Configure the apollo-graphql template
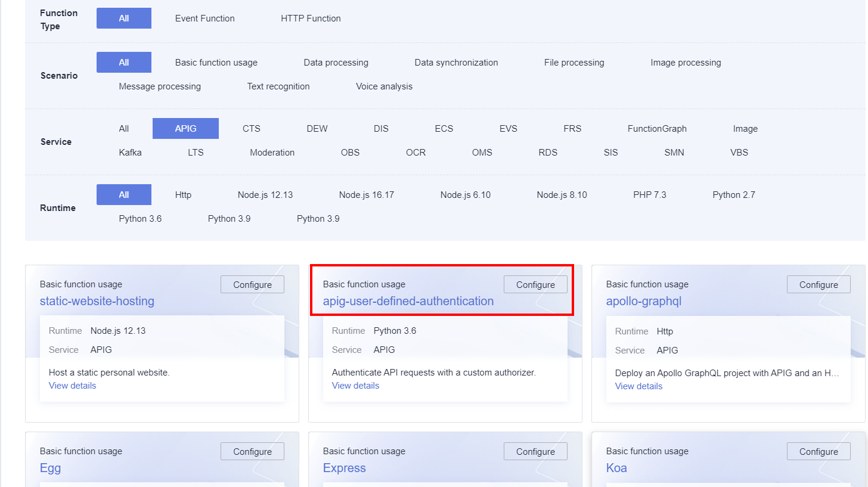The image size is (868, 487). (x=819, y=285)
